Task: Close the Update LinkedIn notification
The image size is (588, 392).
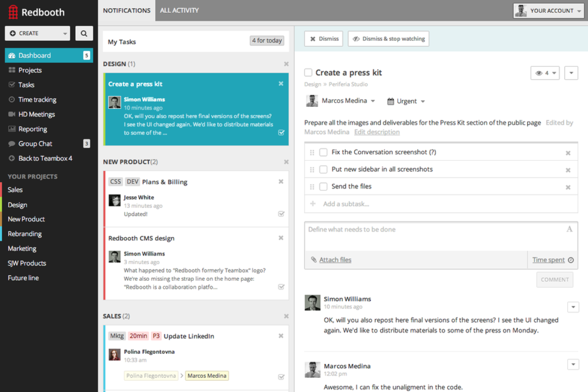Action: pos(281,336)
